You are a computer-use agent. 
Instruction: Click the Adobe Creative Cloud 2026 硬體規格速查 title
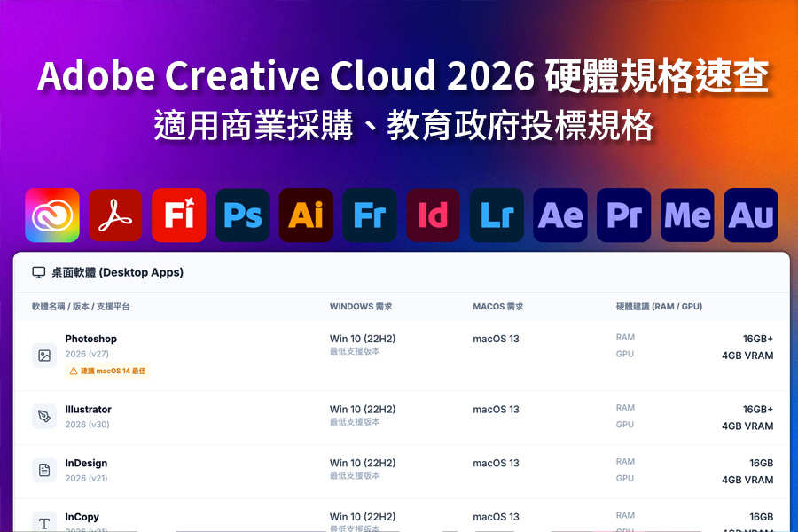click(x=403, y=75)
